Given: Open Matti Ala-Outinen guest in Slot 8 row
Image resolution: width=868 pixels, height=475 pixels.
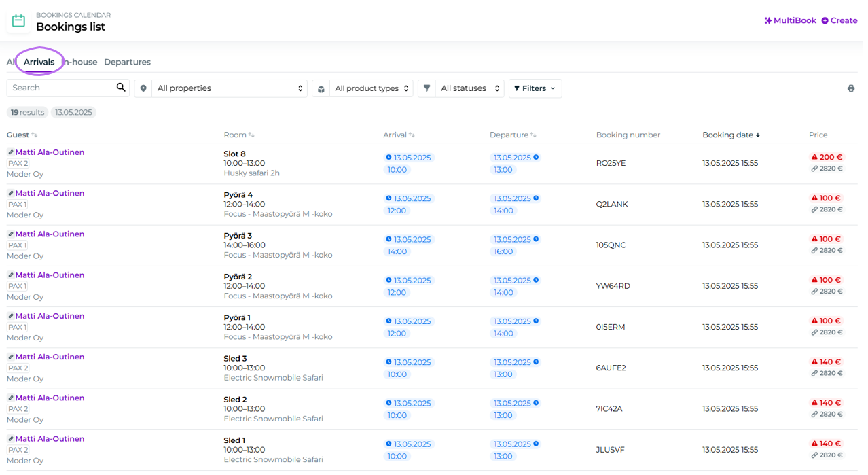Looking at the screenshot, I should point(50,152).
